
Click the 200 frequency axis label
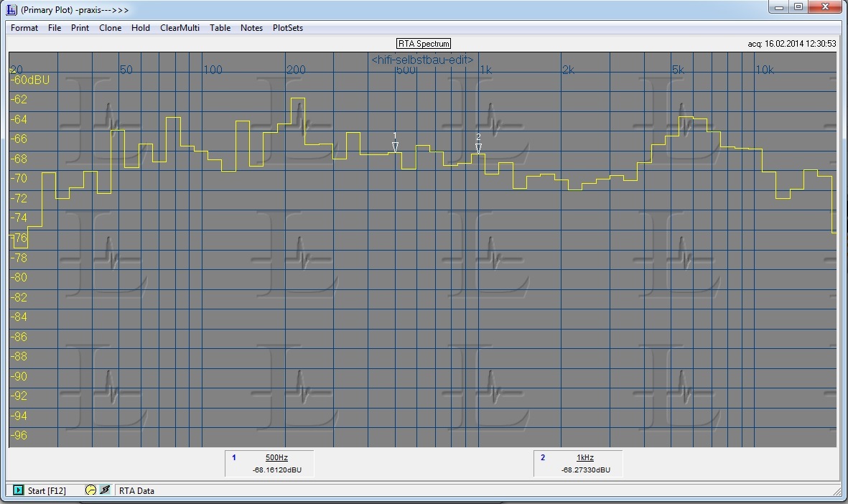click(296, 70)
